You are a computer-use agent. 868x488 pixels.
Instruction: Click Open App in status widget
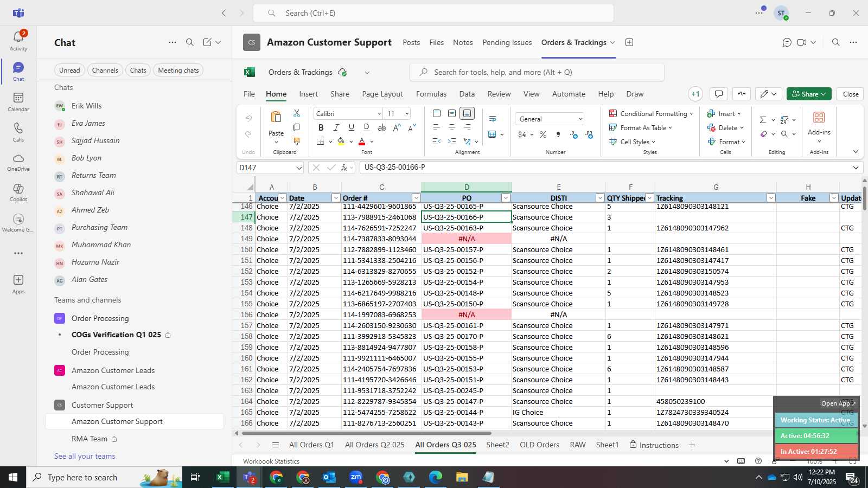tap(838, 403)
